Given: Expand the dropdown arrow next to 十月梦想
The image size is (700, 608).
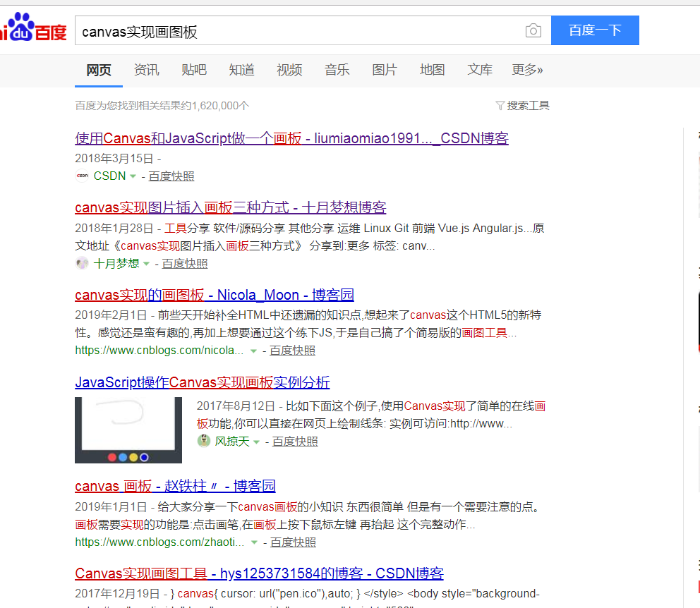Looking at the screenshot, I should (146, 264).
